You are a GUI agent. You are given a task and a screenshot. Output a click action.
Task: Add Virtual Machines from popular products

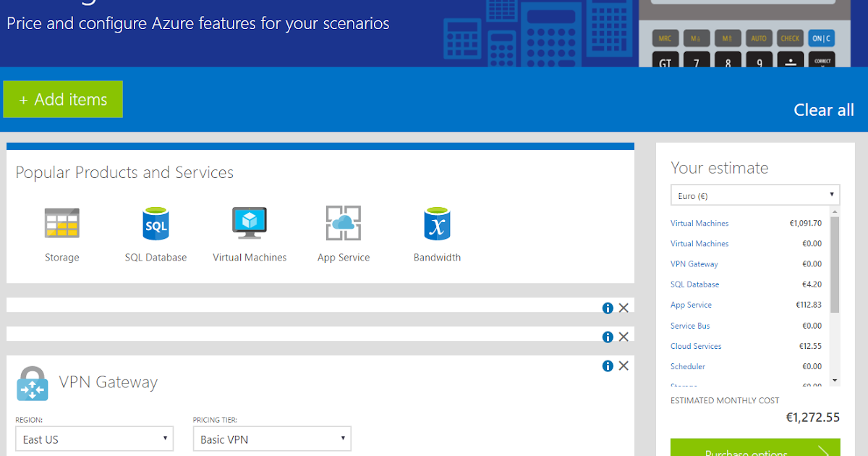250,224
